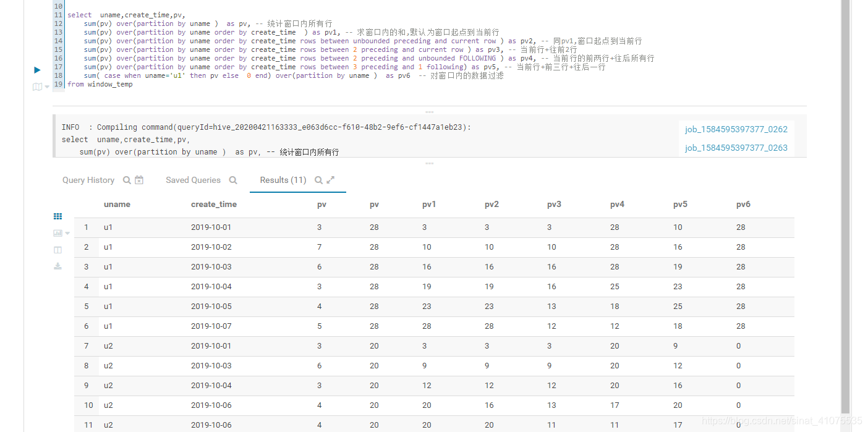This screenshot has height=432, width=868.
Task: Open the job_1584595397377_0262 link
Action: pyautogui.click(x=736, y=129)
